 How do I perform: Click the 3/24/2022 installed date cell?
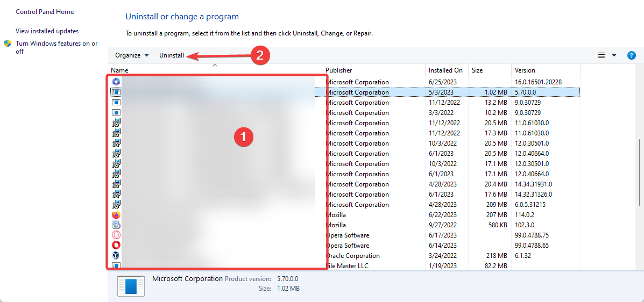442,256
